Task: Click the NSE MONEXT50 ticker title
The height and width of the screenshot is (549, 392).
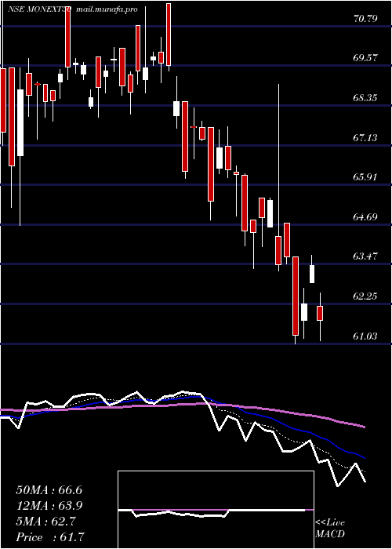Action: tap(39, 9)
